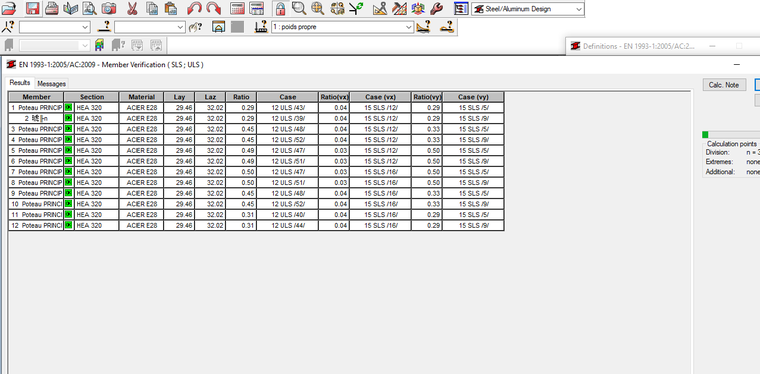Click the Calc. Note button
The height and width of the screenshot is (374, 760).
(724, 85)
